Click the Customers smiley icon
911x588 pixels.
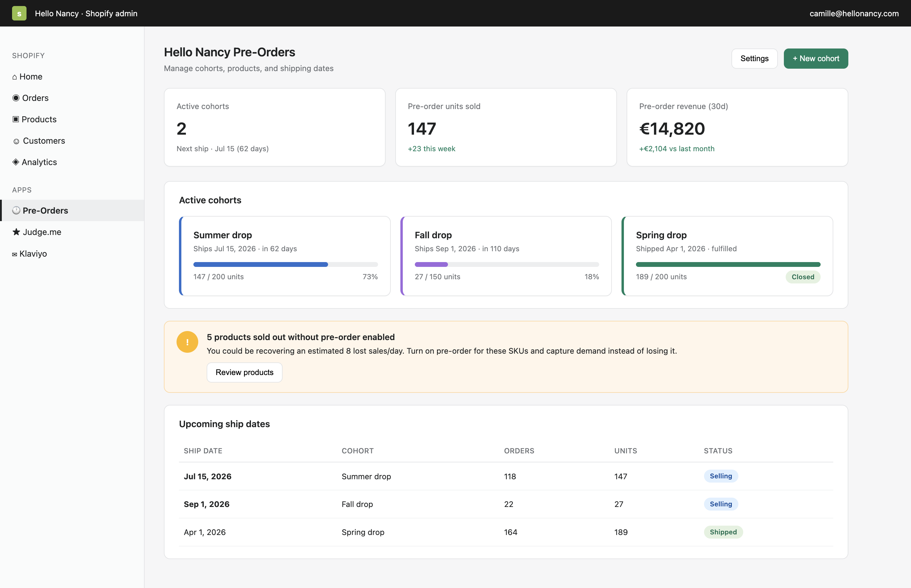(16, 141)
